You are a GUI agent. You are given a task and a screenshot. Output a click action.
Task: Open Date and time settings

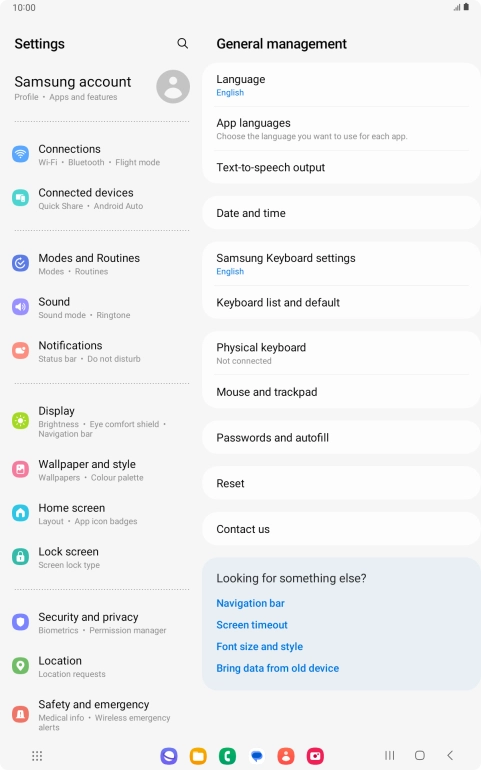click(x=341, y=213)
